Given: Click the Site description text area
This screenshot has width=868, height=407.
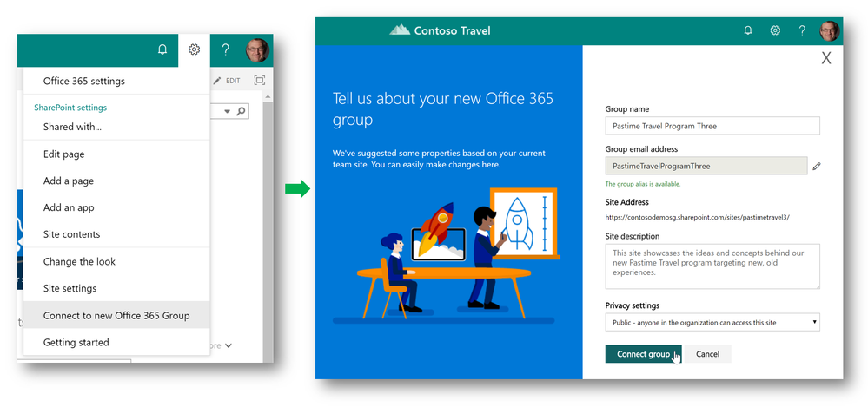Looking at the screenshot, I should pos(712,266).
